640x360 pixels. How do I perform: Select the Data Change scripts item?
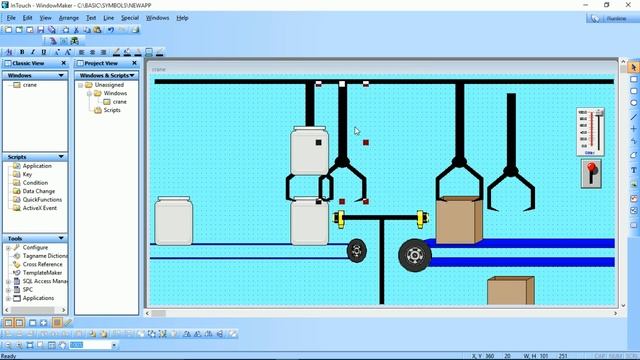tap(39, 191)
